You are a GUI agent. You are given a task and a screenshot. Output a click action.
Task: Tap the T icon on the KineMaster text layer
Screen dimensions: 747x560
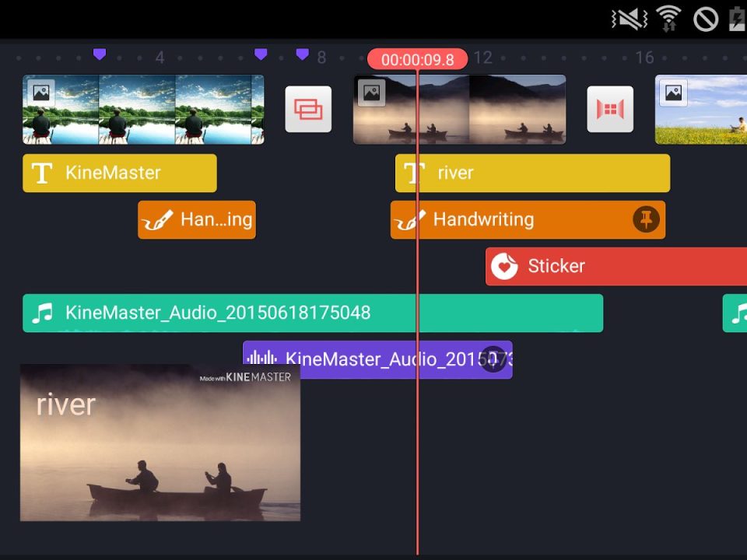click(x=44, y=173)
